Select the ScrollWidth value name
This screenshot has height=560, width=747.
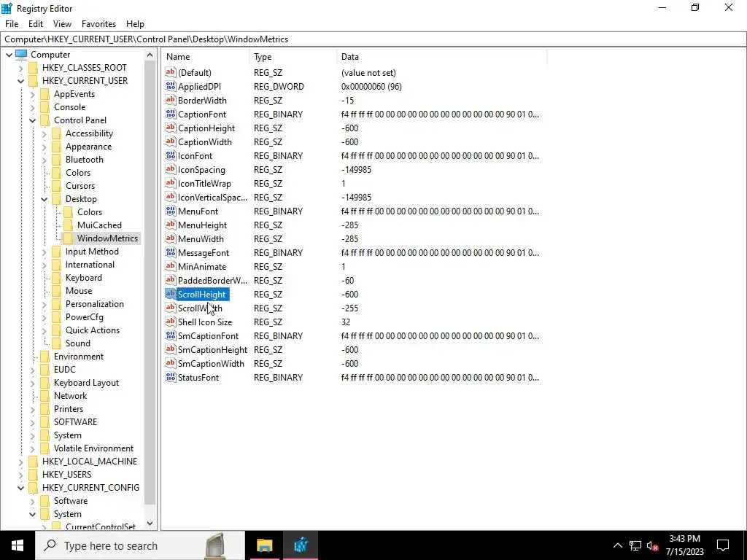pyautogui.click(x=200, y=308)
